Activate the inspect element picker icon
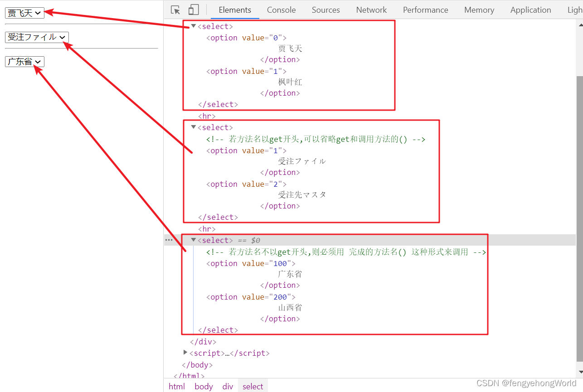The height and width of the screenshot is (392, 583). pos(175,10)
